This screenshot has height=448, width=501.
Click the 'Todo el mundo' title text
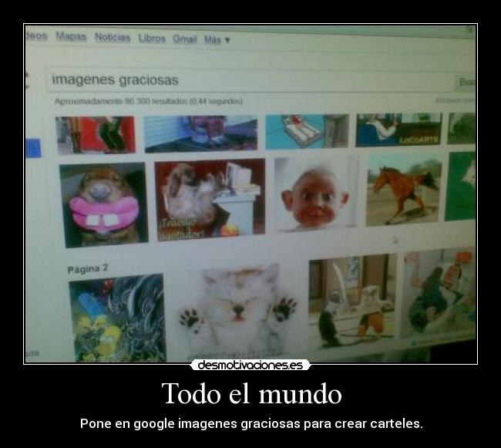pyautogui.click(x=252, y=393)
